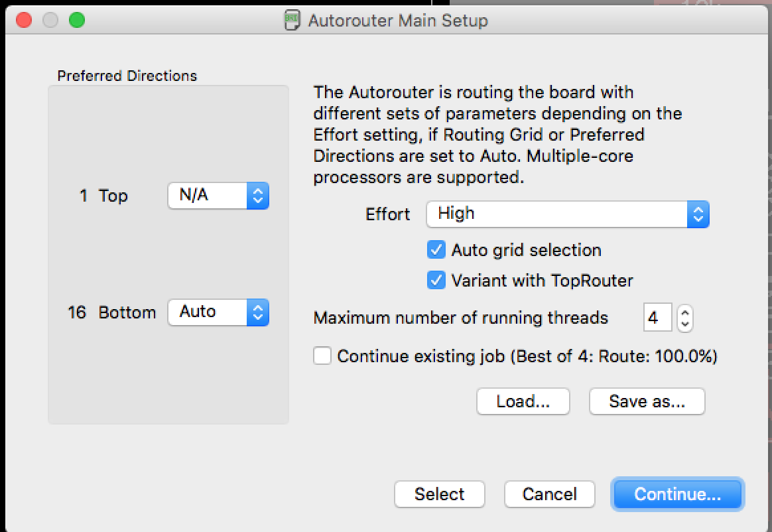Image resolution: width=772 pixels, height=532 pixels.
Task: Click the Select button
Action: 439,494
